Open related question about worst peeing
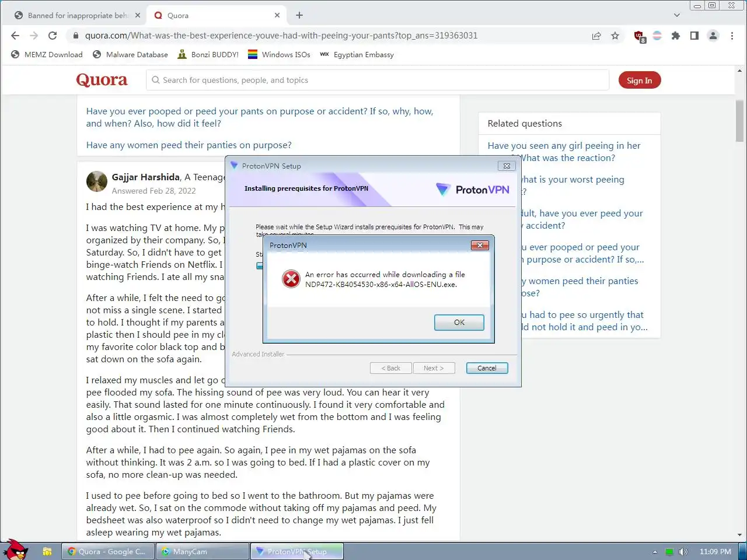The image size is (747, 560). (x=572, y=185)
